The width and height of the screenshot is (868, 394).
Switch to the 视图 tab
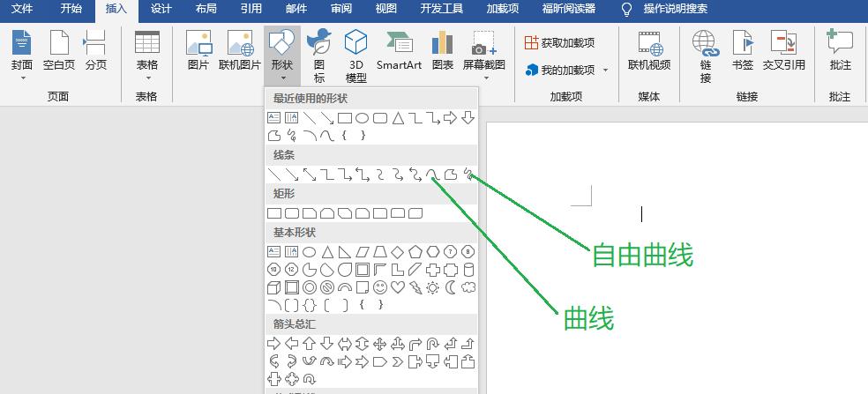tap(385, 9)
